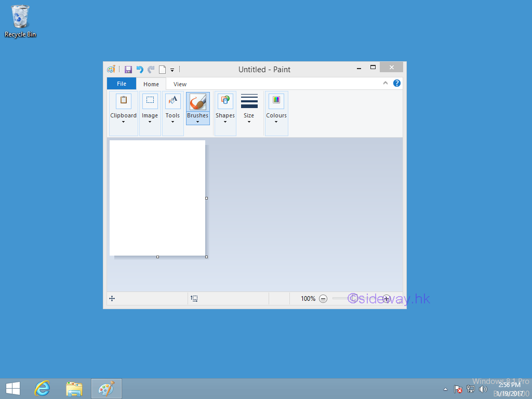The height and width of the screenshot is (399, 532).
Task: Save the drawing using the floppy disk icon
Action: (x=128, y=69)
